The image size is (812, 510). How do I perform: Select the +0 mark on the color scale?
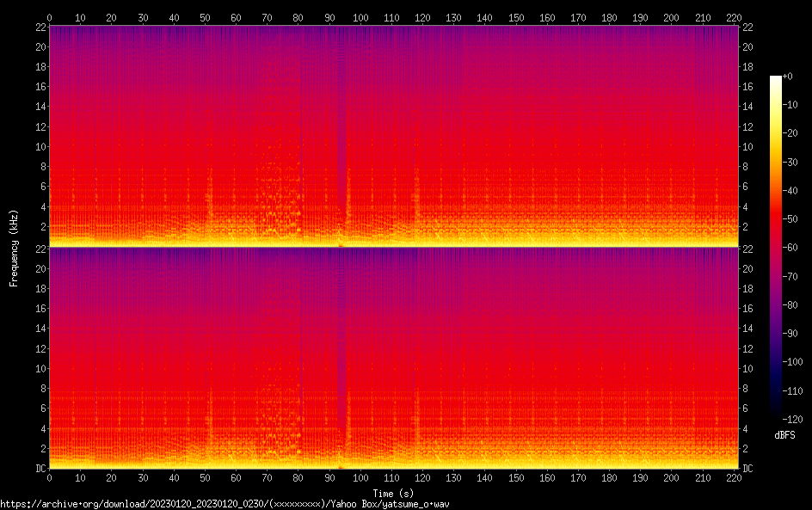pos(788,77)
